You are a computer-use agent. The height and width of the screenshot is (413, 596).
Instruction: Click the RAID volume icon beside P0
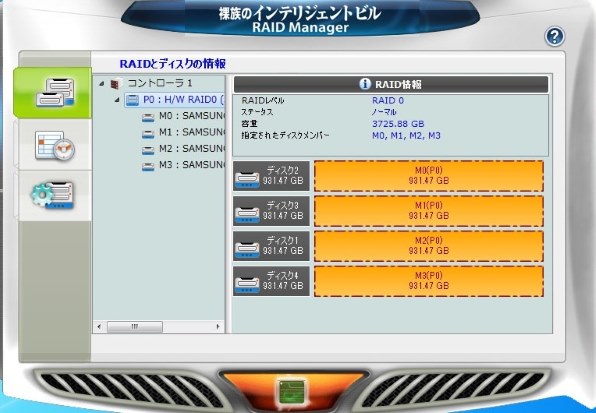coord(132,100)
